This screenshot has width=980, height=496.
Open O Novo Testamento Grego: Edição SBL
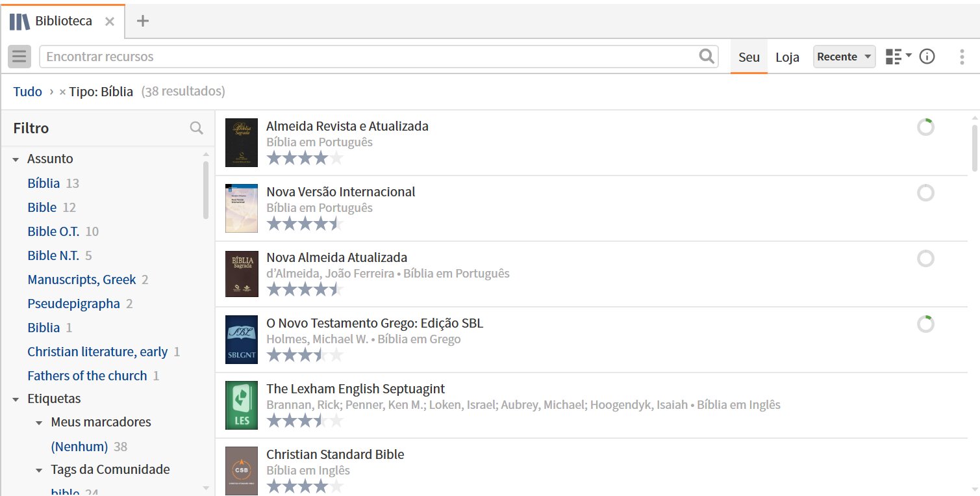pyautogui.click(x=375, y=323)
